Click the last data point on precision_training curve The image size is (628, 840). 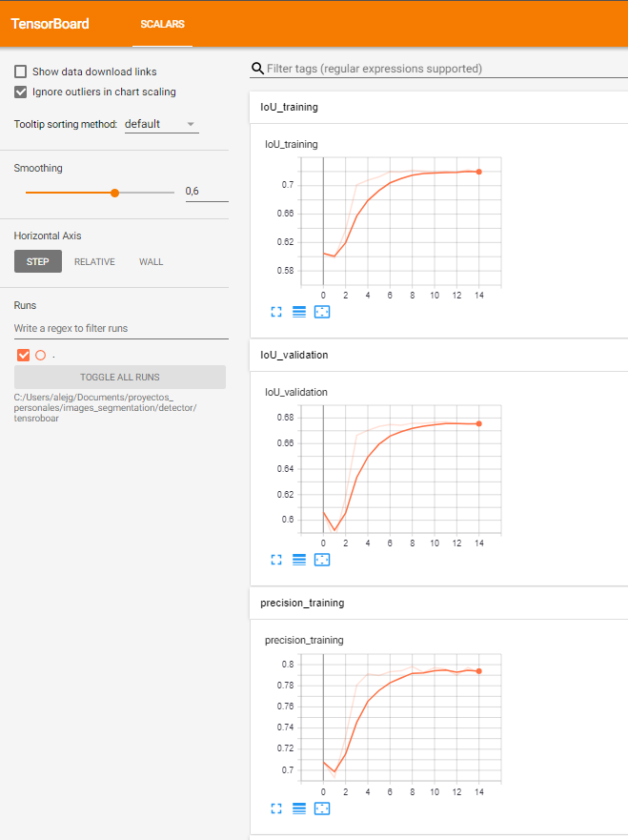[479, 671]
